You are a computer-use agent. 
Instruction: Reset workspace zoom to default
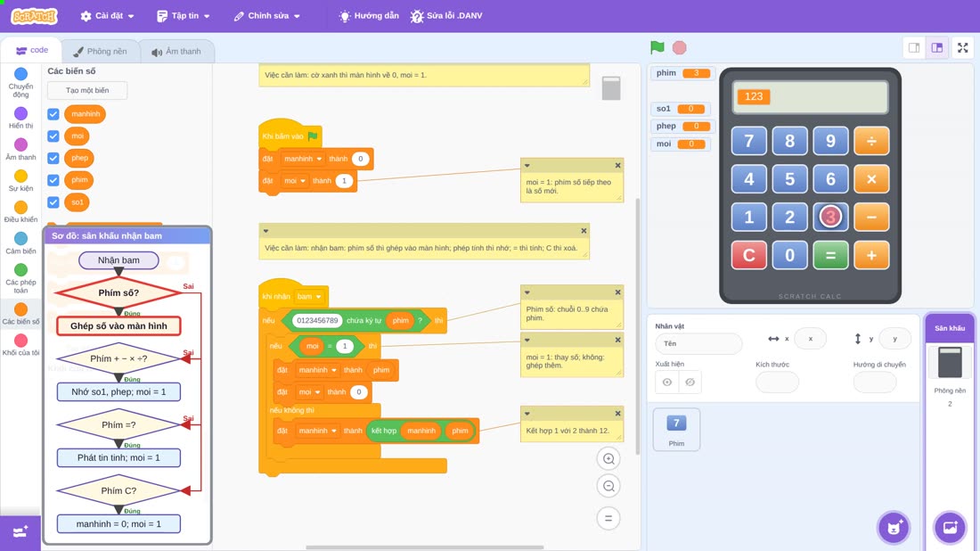click(x=608, y=518)
